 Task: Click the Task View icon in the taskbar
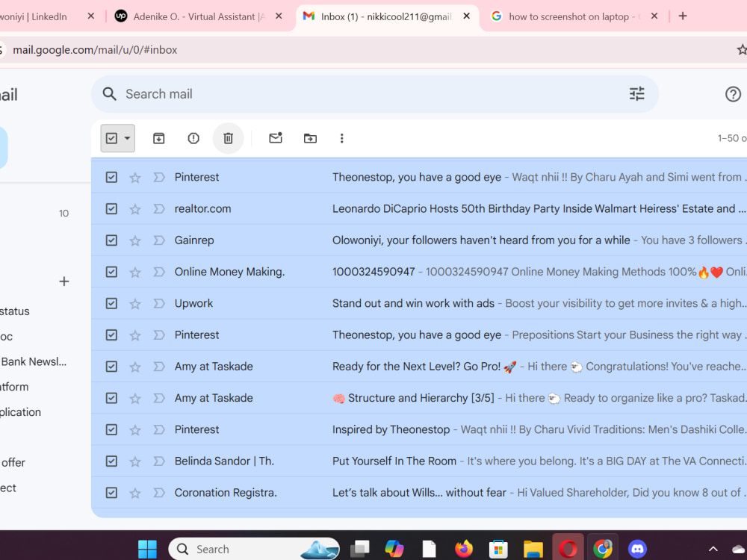click(360, 549)
